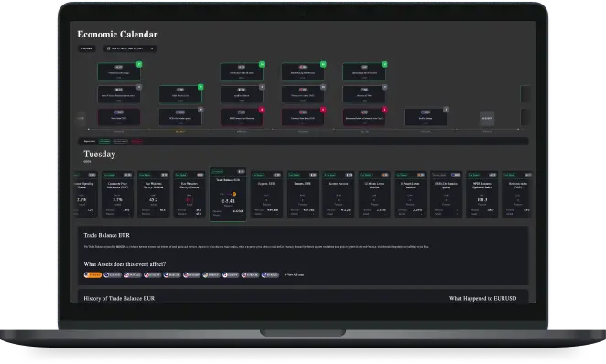Select the event card showing 45.2

[x=154, y=194]
